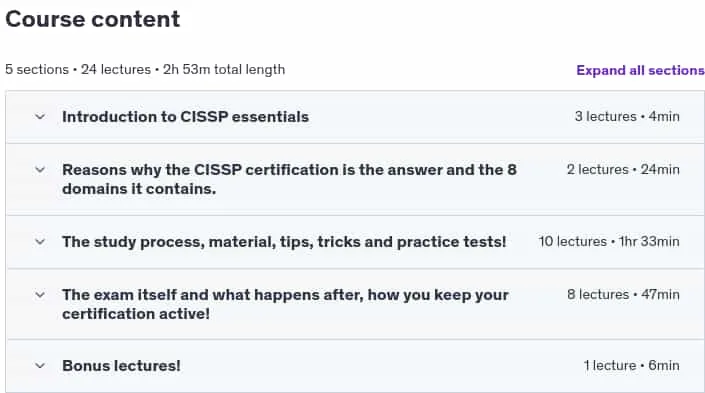Click the 8 lectures • 47min label
Image resolution: width=705 pixels, height=393 pixels.
(x=623, y=295)
